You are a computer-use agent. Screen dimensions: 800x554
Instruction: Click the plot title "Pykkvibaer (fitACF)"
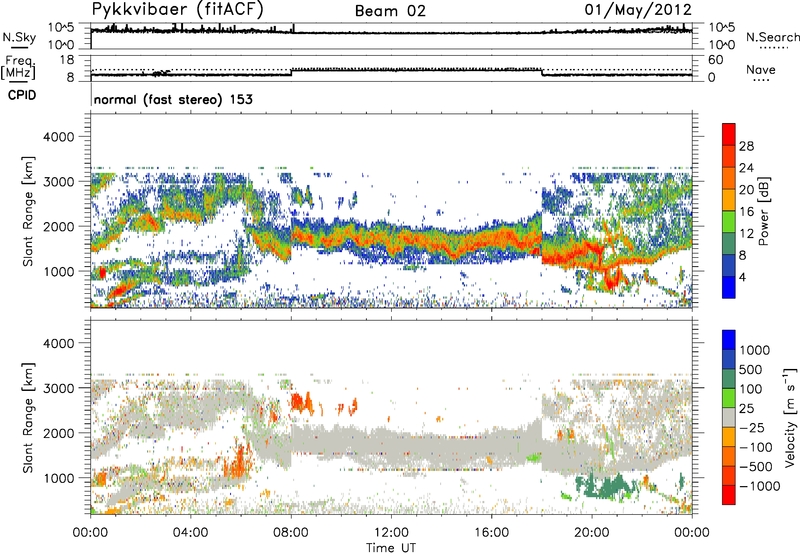(x=178, y=10)
